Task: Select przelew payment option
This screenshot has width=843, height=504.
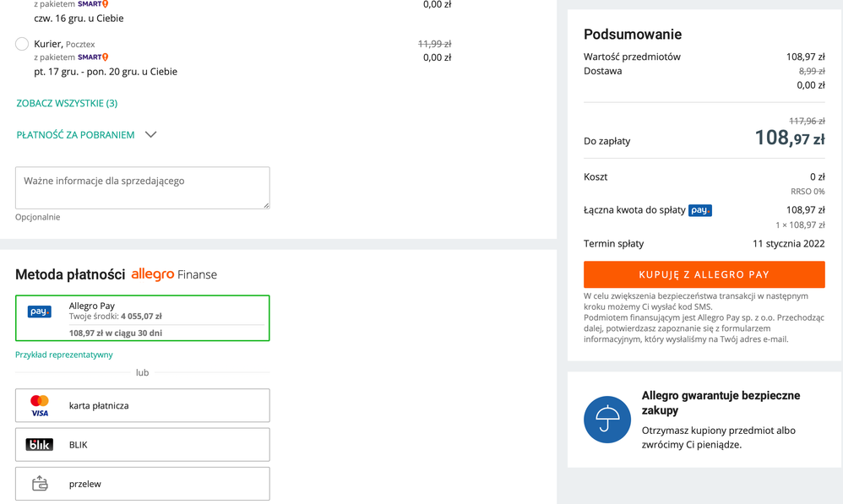Action: click(142, 484)
